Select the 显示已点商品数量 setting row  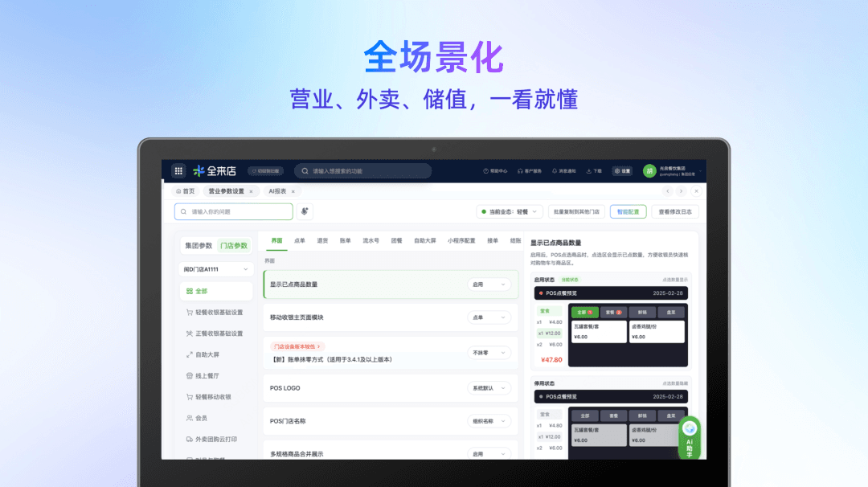391,284
